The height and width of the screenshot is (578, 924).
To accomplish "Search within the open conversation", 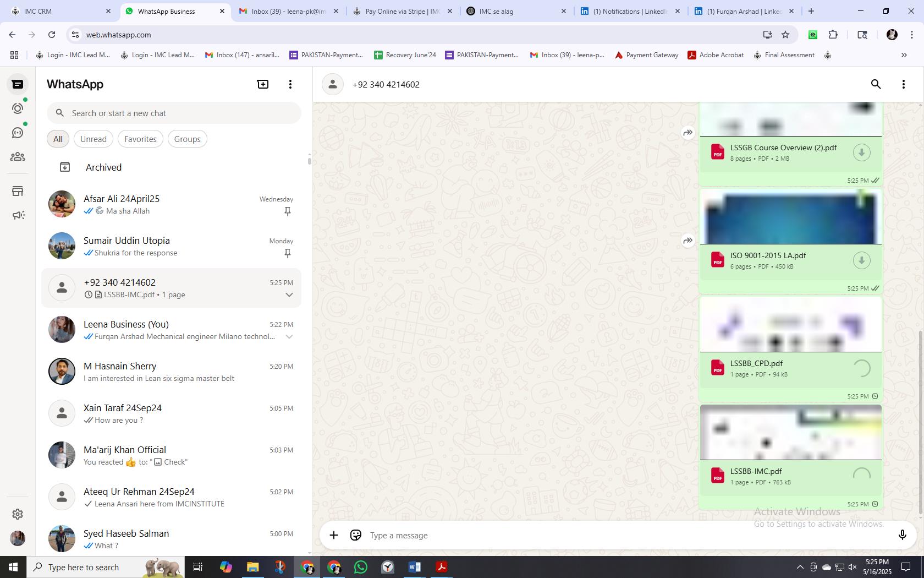I will pos(876,84).
